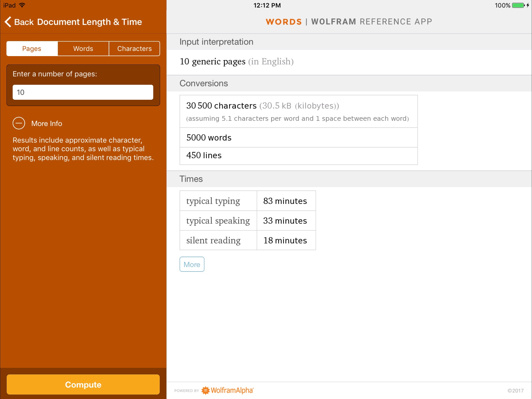
Task: Tap the Back label text
Action: point(24,22)
